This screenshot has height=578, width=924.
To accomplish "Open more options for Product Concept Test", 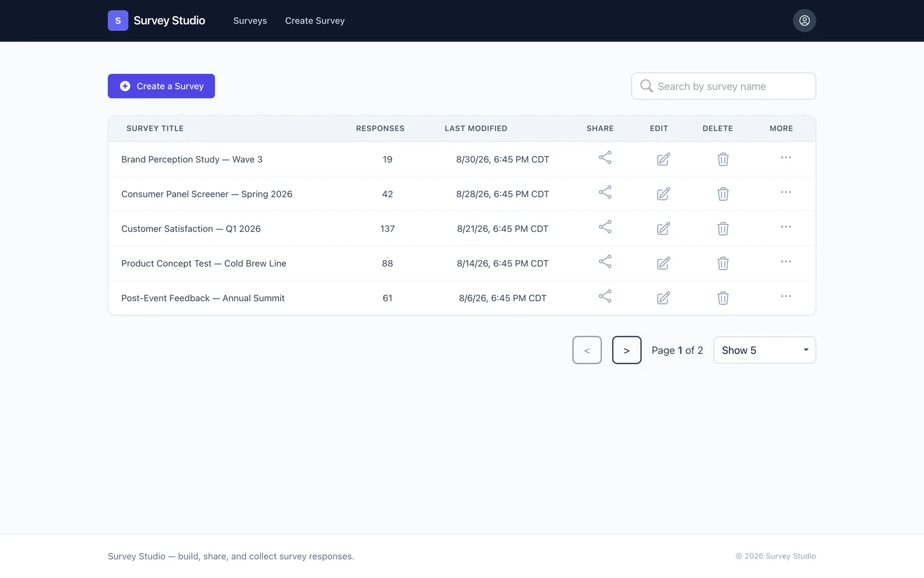I will tap(786, 261).
